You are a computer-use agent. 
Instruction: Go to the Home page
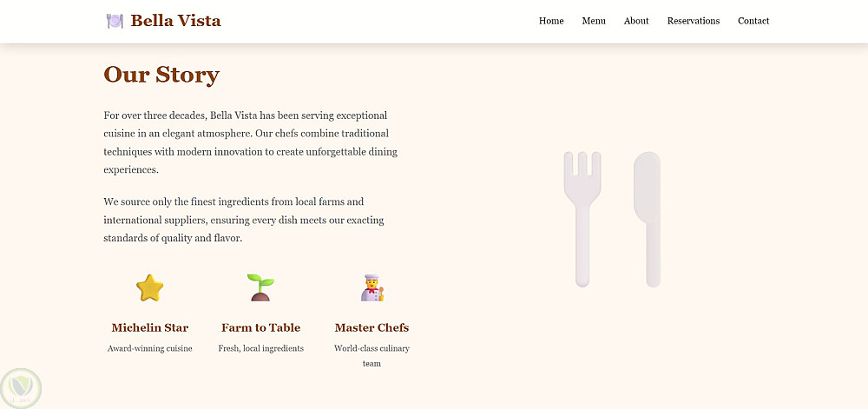(551, 21)
